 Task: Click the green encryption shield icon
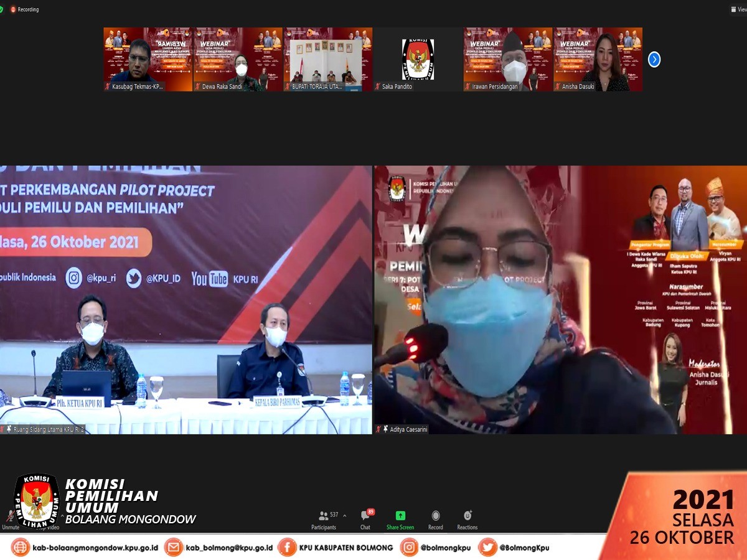[x=2, y=9]
